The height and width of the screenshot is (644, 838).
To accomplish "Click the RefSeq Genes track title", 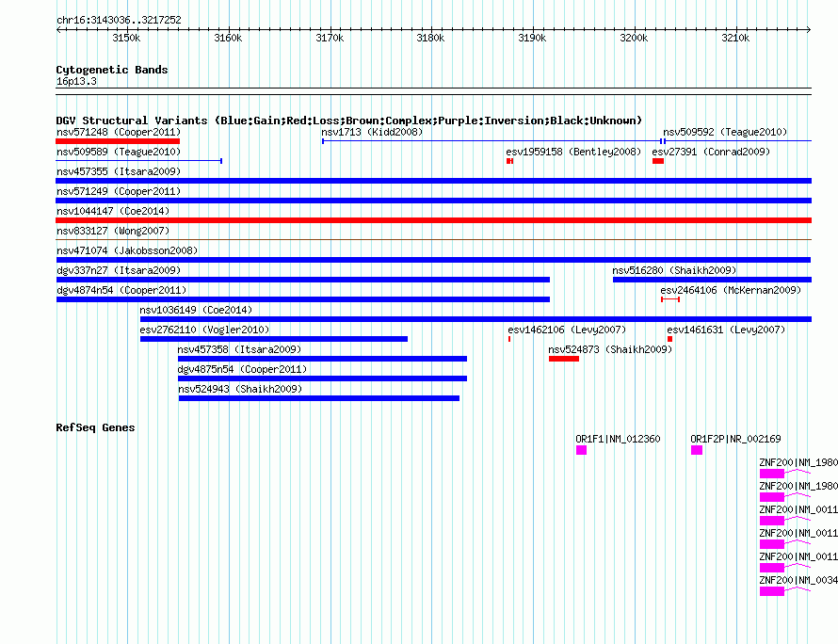I will tap(95, 427).
